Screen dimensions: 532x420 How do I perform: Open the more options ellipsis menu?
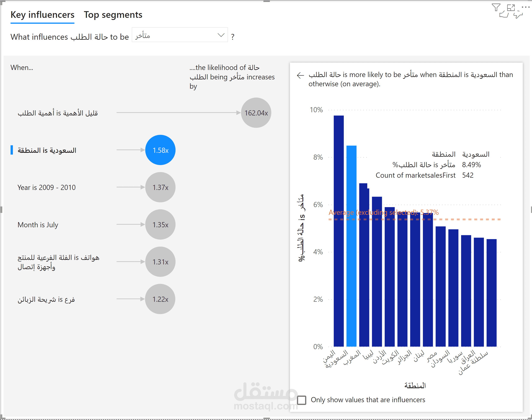click(x=526, y=7)
